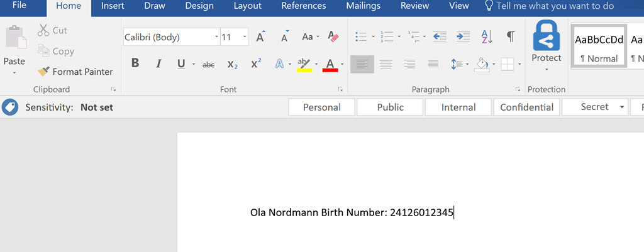The width and height of the screenshot is (644, 252).
Task: Toggle Bold formatting
Action: [135, 63]
